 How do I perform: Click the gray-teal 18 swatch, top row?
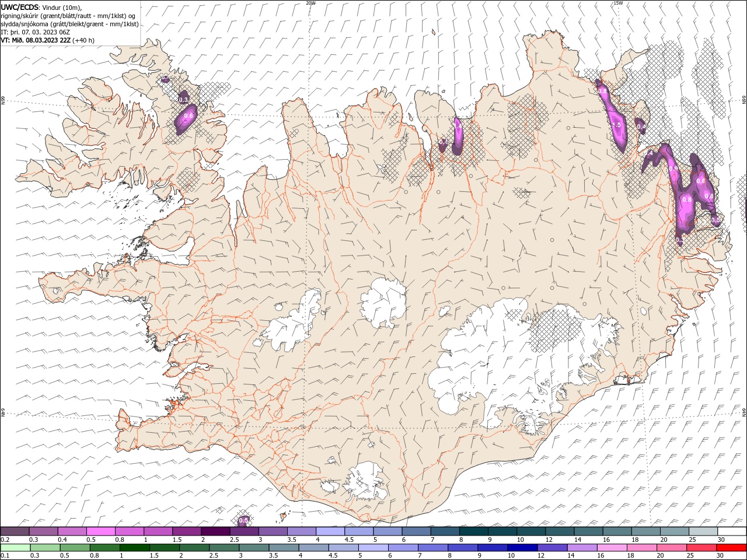click(x=646, y=531)
